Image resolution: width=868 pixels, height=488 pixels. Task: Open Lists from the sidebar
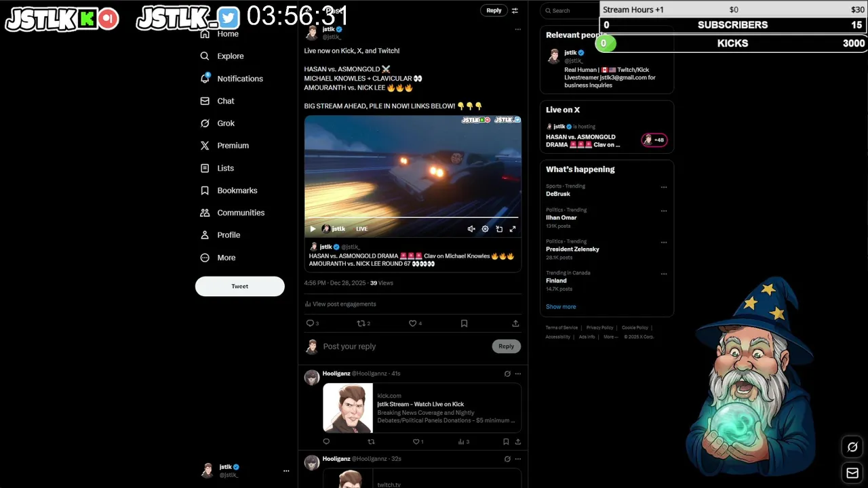coord(217,168)
